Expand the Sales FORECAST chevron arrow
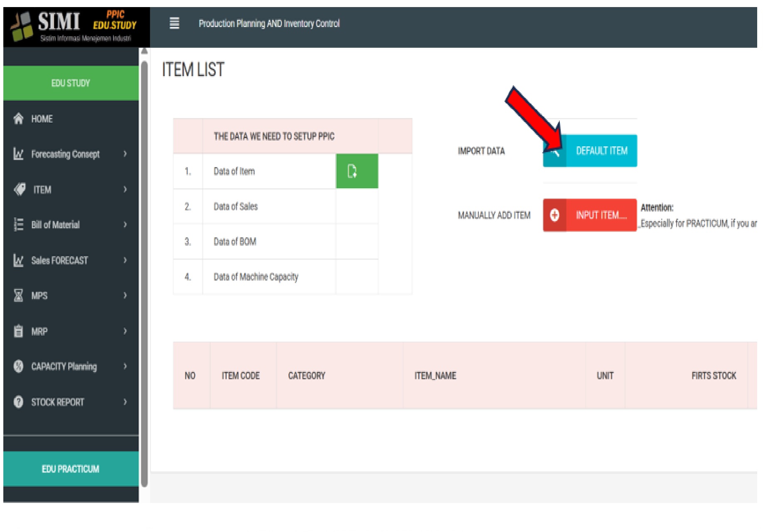The image size is (763, 532). [125, 260]
